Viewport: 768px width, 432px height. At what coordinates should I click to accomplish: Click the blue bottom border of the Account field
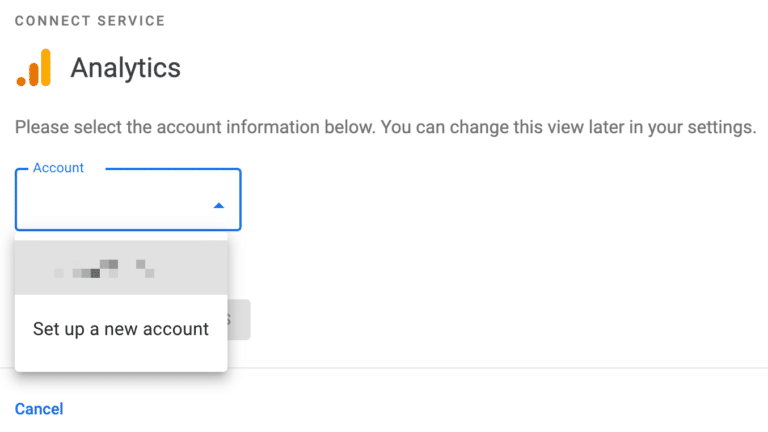(128, 231)
